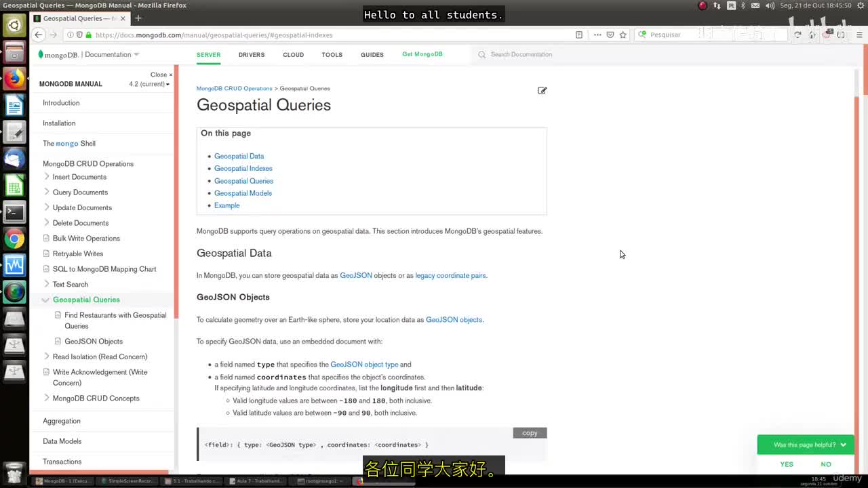Reload the current page
Screen dimensions: 868x488
(x=797, y=35)
